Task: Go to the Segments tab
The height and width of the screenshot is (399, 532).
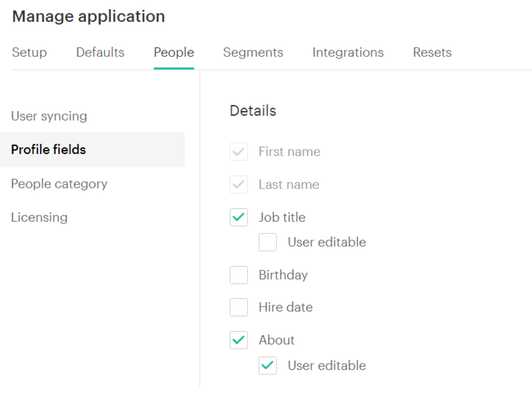Action: (x=253, y=52)
